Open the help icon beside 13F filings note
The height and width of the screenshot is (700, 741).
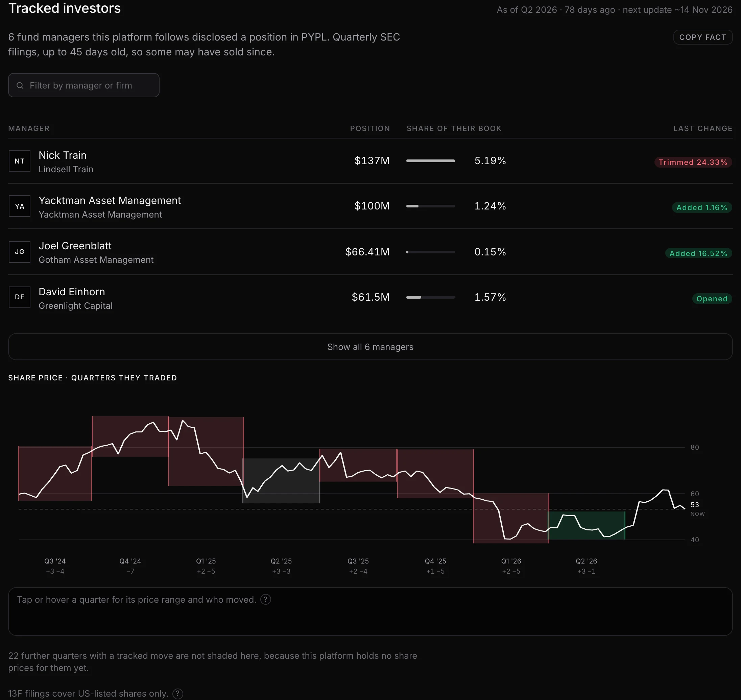(x=178, y=693)
